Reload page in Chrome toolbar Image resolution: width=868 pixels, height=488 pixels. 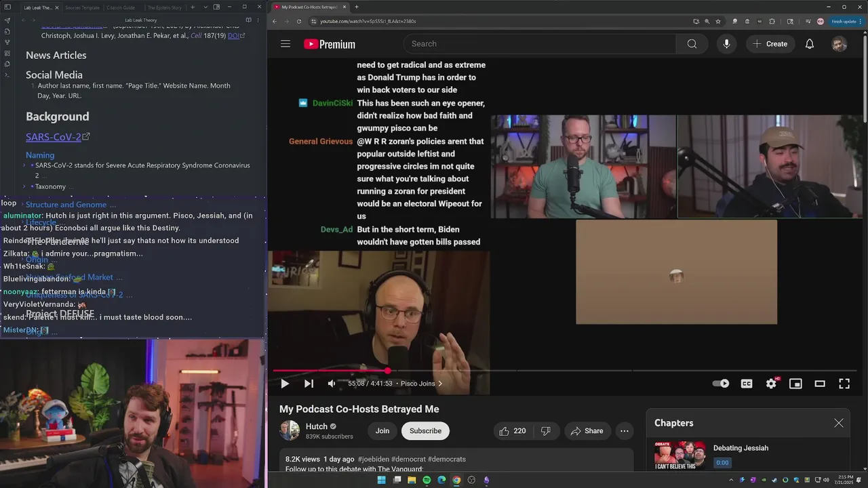(x=299, y=21)
